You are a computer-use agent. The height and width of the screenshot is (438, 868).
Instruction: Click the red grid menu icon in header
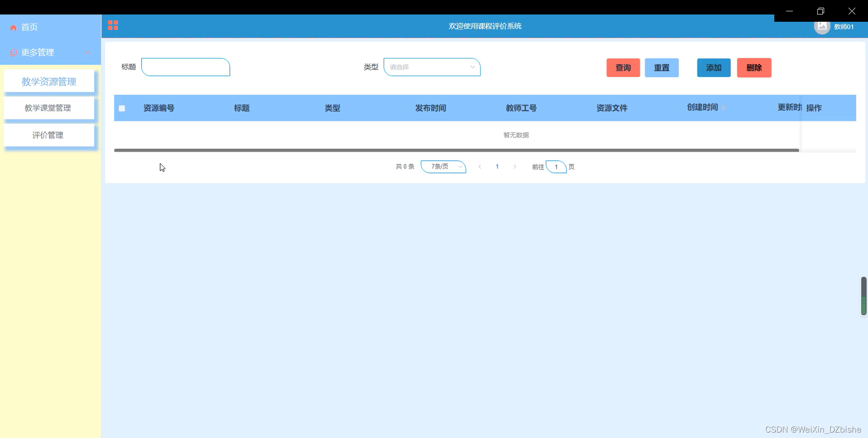point(113,25)
